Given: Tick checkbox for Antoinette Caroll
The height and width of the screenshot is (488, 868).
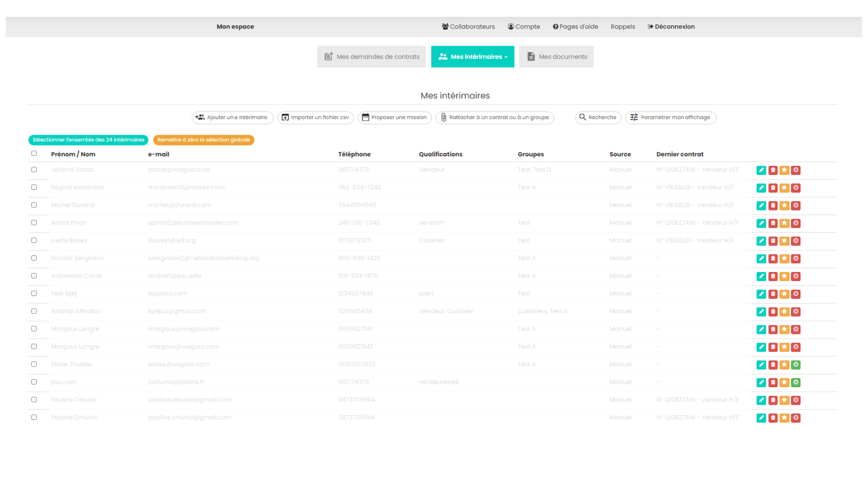Looking at the screenshot, I should [34, 276].
